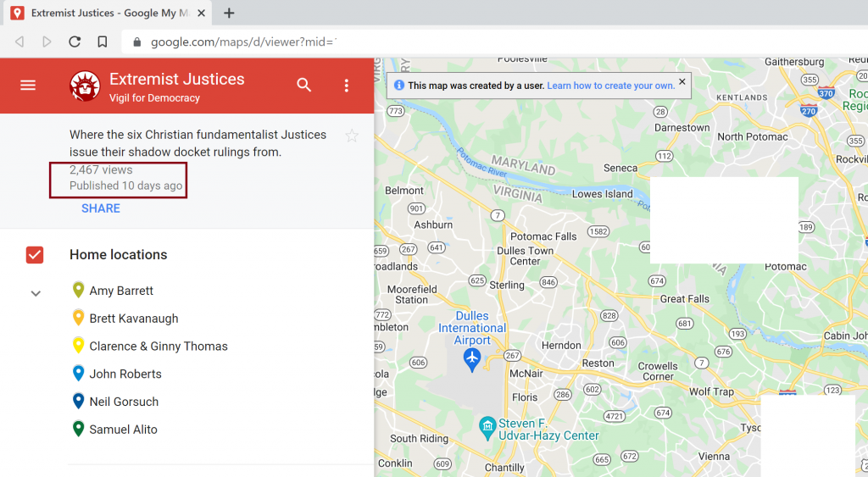Image resolution: width=868 pixels, height=477 pixels.
Task: Star this map as favorite
Action: 352,136
